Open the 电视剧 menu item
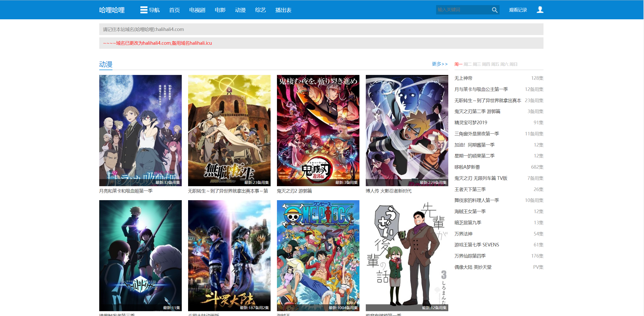 click(x=197, y=10)
